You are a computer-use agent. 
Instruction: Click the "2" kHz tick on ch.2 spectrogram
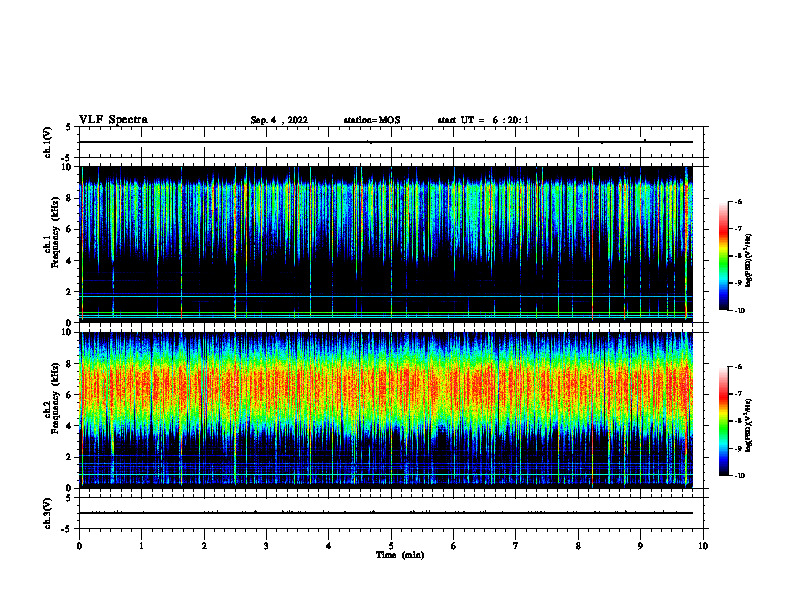click(69, 457)
